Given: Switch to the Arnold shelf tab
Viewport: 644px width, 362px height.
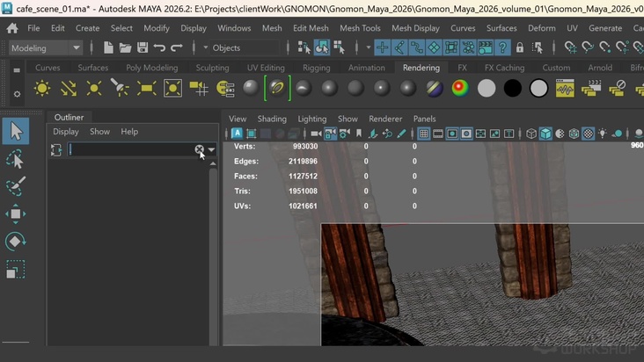Looking at the screenshot, I should [600, 68].
